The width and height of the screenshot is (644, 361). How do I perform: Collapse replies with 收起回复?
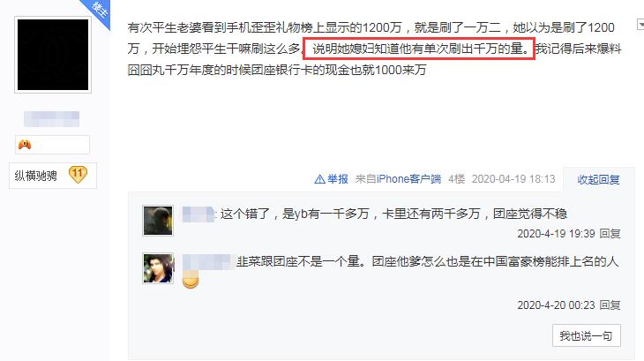pyautogui.click(x=598, y=179)
